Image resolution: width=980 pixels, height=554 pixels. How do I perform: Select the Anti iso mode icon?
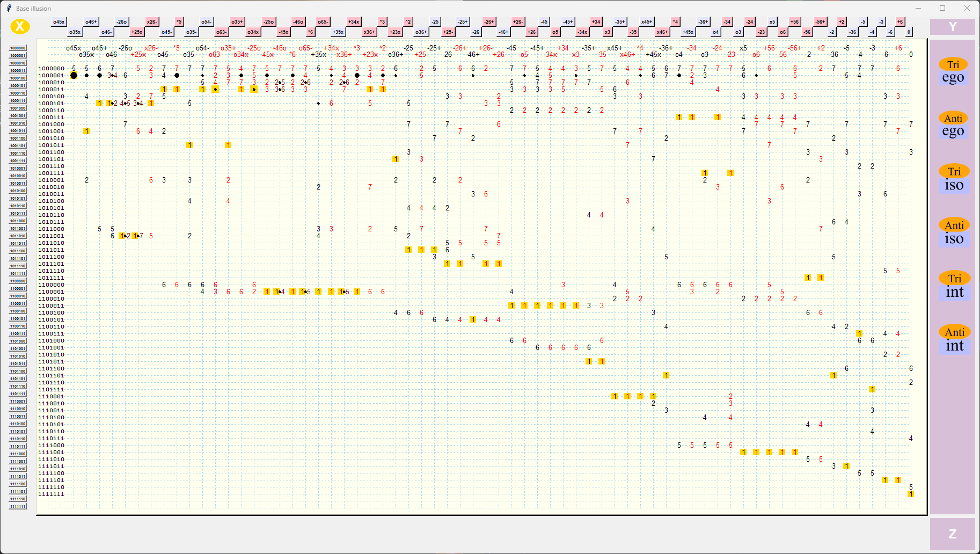tap(955, 231)
